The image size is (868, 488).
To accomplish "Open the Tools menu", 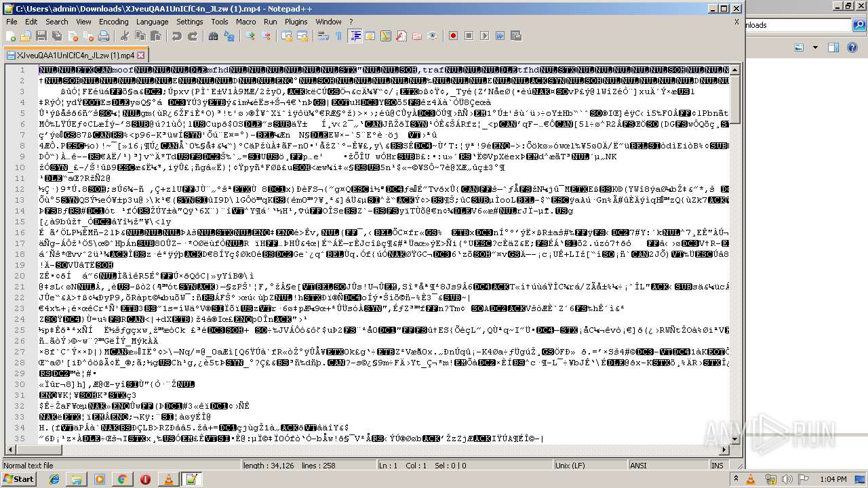I will pyautogui.click(x=220, y=22).
